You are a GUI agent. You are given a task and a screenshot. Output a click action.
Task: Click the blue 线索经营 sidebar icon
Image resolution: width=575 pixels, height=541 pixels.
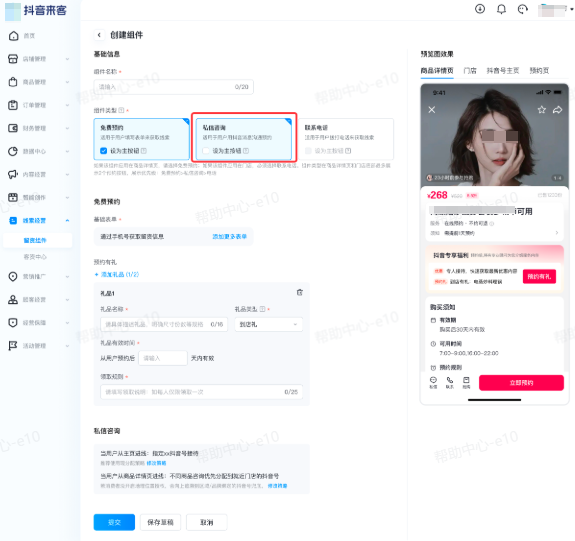tap(13, 220)
